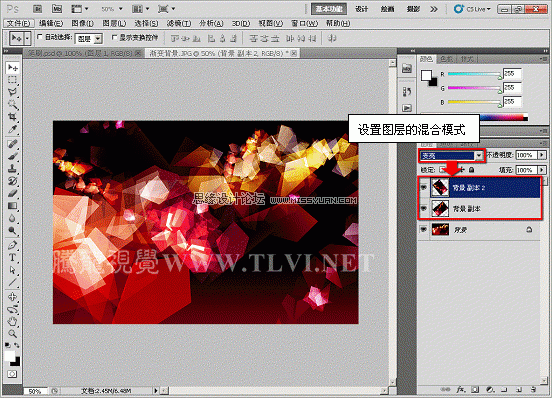Select the Move tool in the toolbox

(x=12, y=67)
